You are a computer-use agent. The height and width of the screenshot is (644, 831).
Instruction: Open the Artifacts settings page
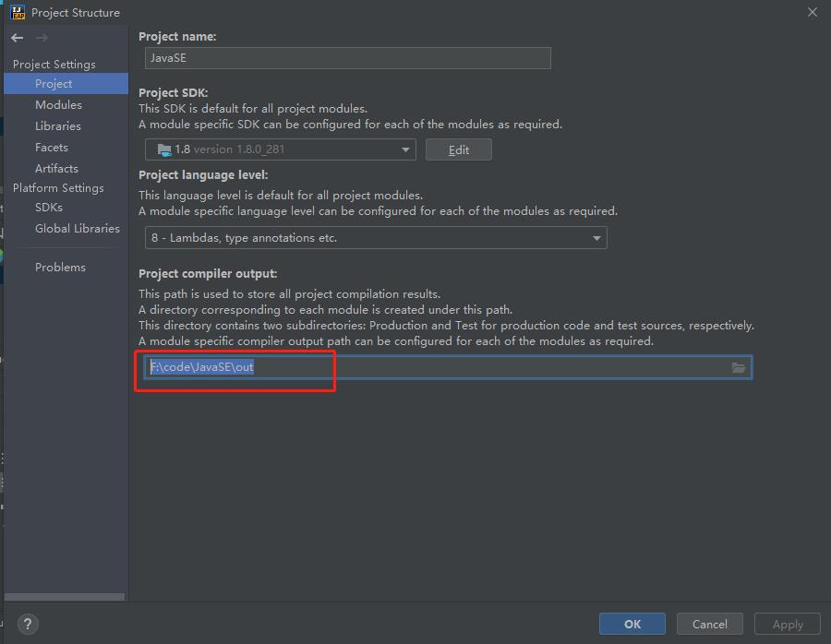point(56,169)
